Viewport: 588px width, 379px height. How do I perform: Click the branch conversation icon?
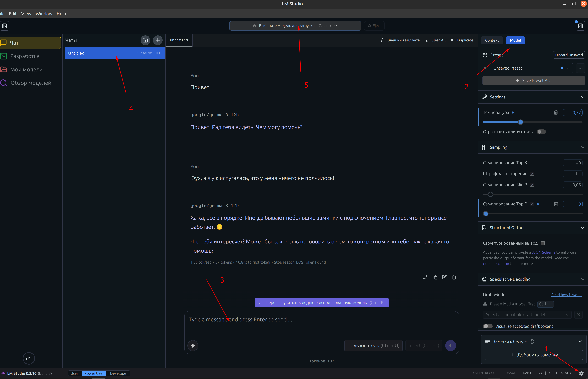click(x=425, y=277)
